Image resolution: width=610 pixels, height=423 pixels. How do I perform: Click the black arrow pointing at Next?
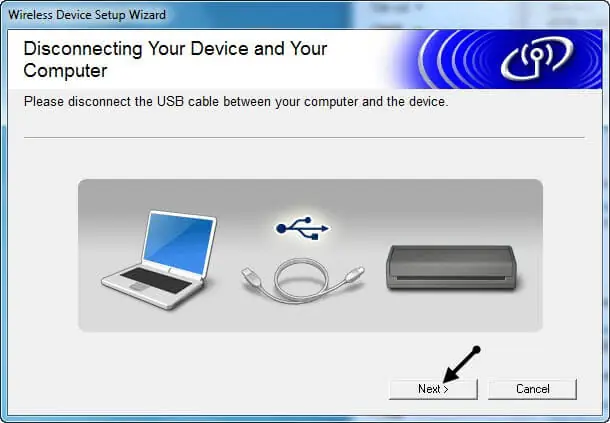[462, 364]
